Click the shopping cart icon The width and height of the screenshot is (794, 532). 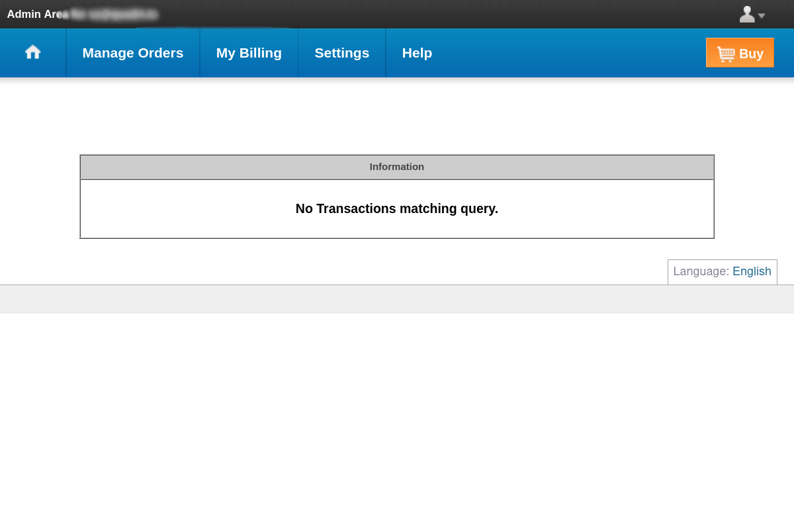click(726, 54)
